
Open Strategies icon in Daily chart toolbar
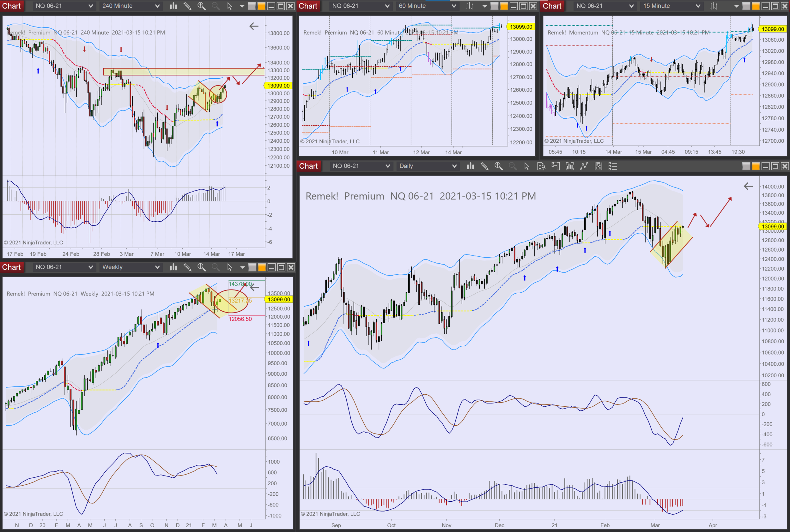point(599,166)
